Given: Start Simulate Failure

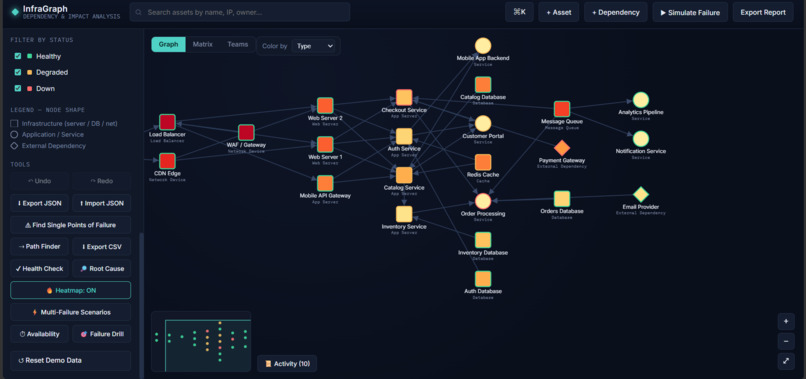Looking at the screenshot, I should (x=690, y=12).
